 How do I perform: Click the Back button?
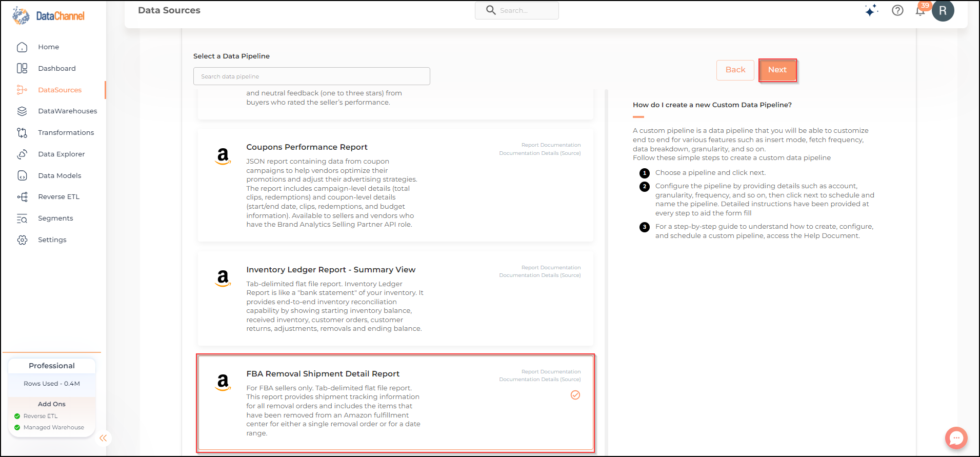735,70
